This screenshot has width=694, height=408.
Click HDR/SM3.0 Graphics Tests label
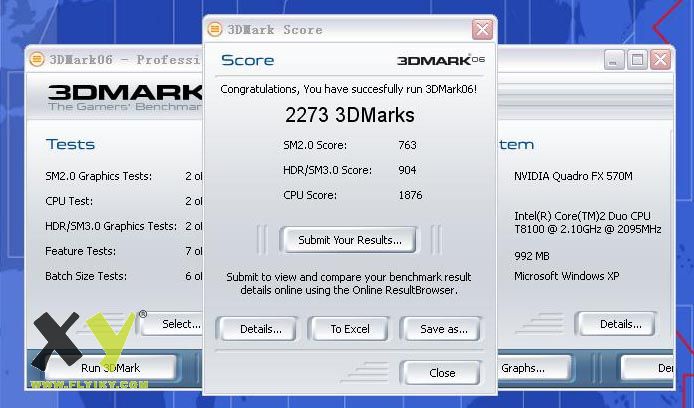(111, 226)
